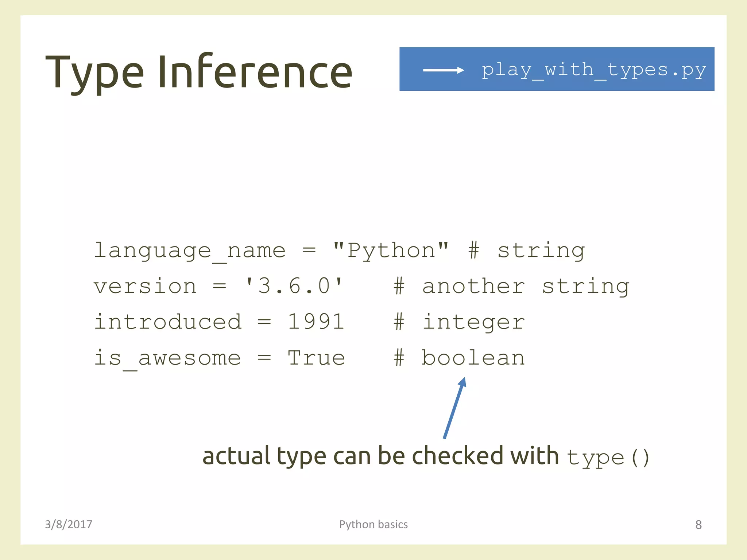
Task: Select the '3.6.0' string value
Action: click(294, 286)
